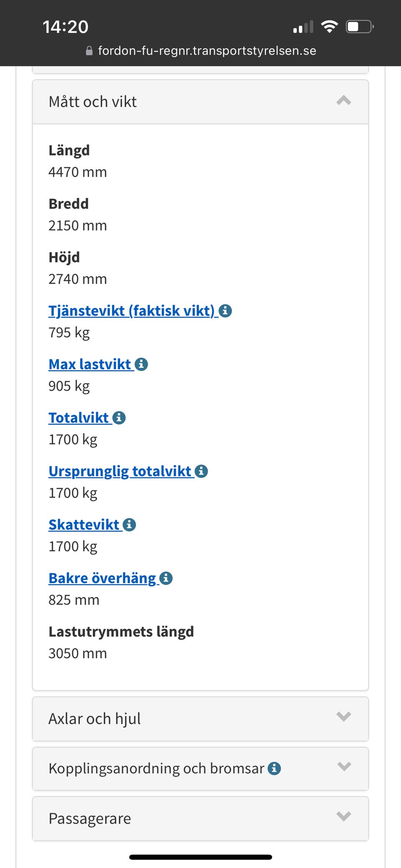Open the Bakre överhäng link
Image resolution: width=401 pixels, height=868 pixels.
(x=102, y=578)
